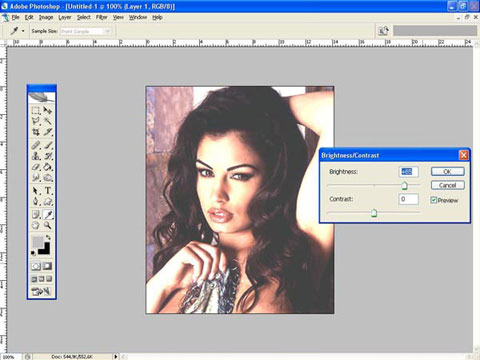Image resolution: width=480 pixels, height=360 pixels.
Task: Click the Contrast slider handle
Action: (374, 213)
